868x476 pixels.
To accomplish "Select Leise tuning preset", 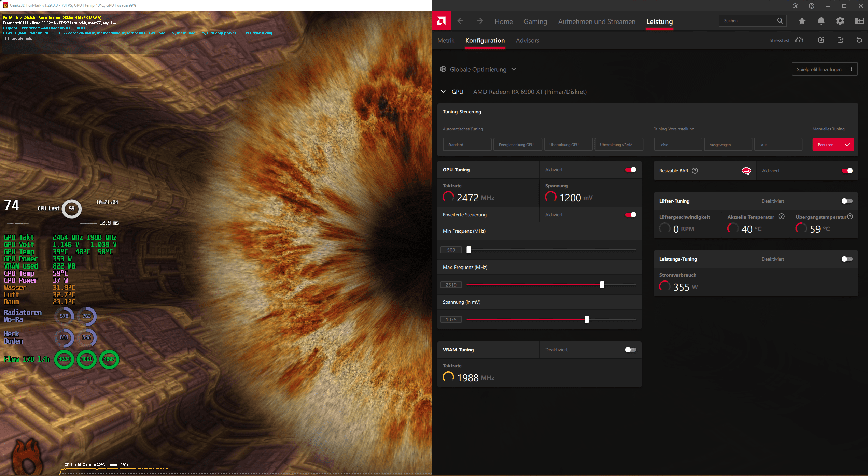I will coord(678,145).
